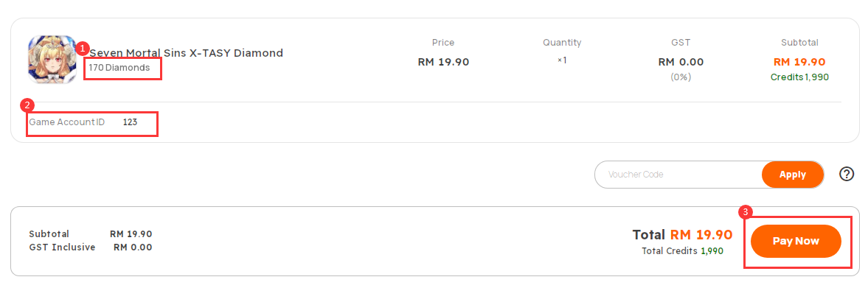
Task: Click the Game Account ID value 123
Action: coord(130,122)
